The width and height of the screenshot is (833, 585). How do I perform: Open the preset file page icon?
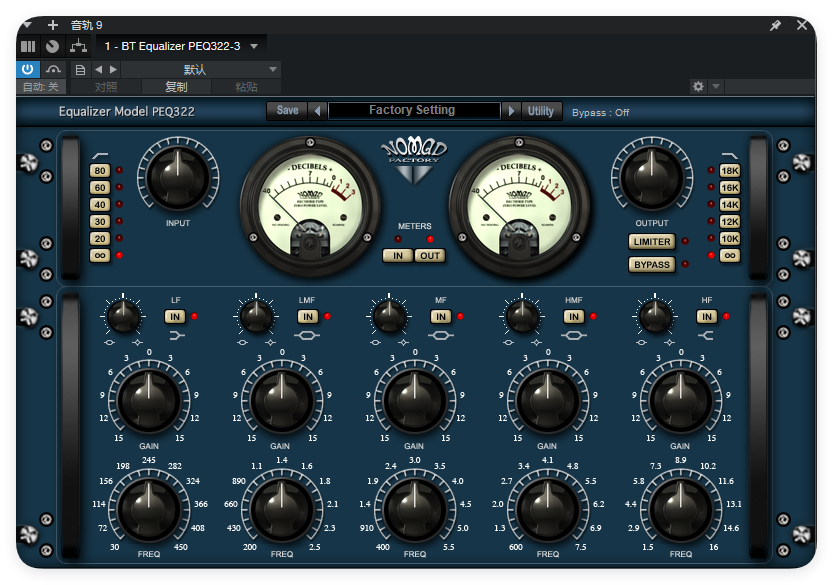[x=80, y=70]
